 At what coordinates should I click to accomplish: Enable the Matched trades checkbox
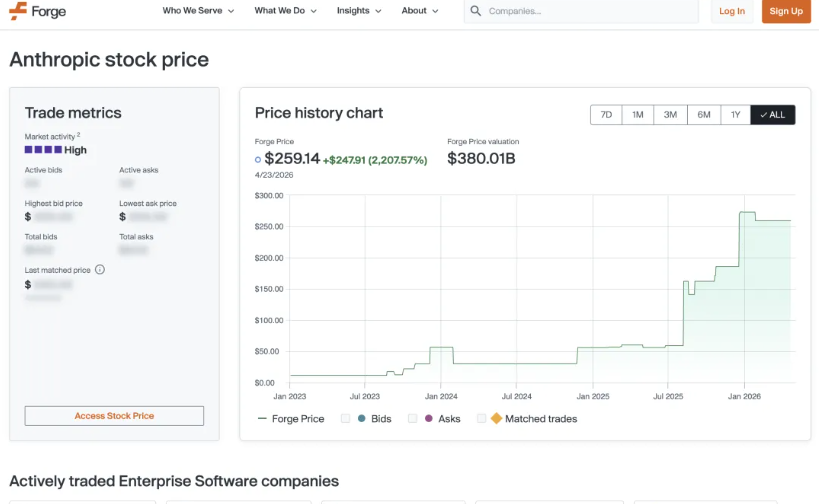tap(482, 418)
